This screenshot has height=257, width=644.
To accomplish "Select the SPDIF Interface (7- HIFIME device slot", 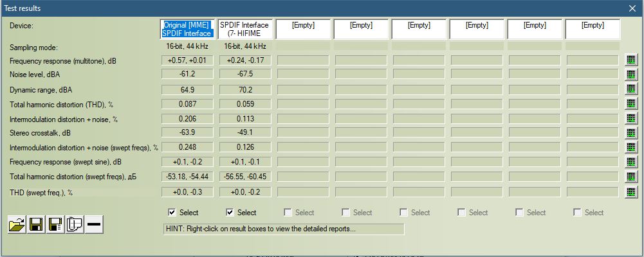I will 245,29.
